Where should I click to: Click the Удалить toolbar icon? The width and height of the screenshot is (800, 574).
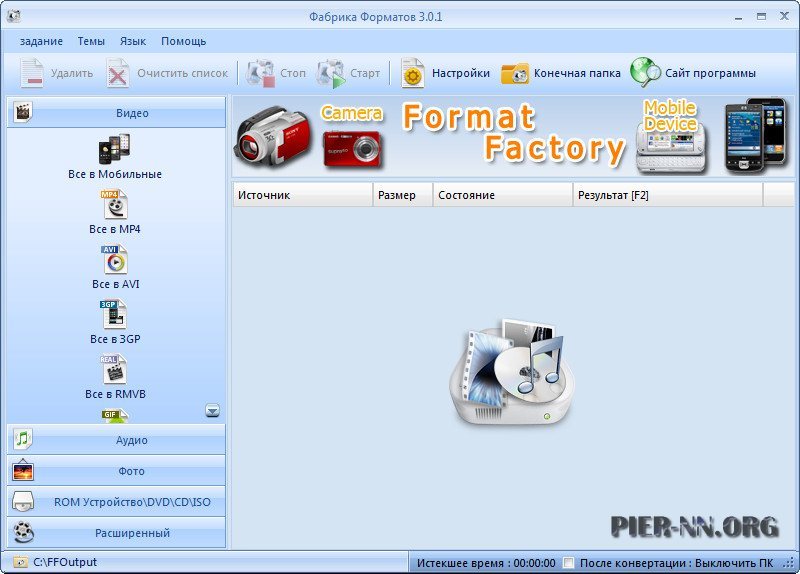[x=32, y=73]
